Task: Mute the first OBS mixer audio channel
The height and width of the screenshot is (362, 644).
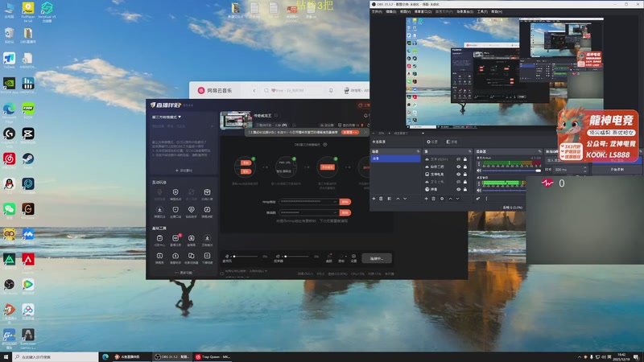Action: coord(479,171)
